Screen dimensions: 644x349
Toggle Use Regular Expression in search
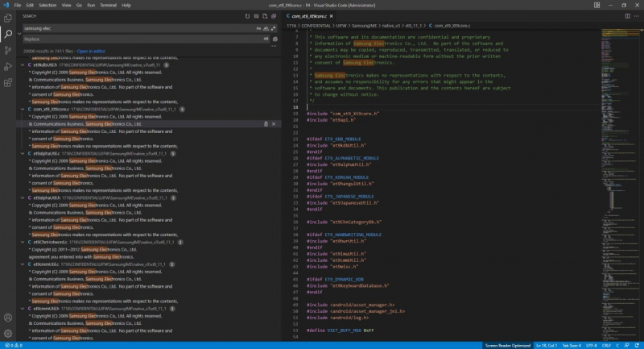click(274, 27)
